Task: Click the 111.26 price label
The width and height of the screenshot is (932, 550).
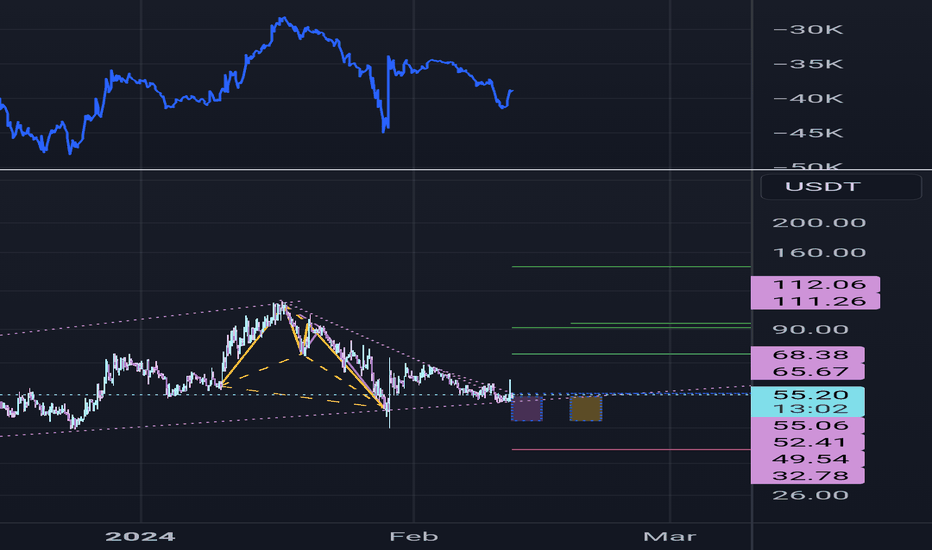Action: [x=815, y=301]
